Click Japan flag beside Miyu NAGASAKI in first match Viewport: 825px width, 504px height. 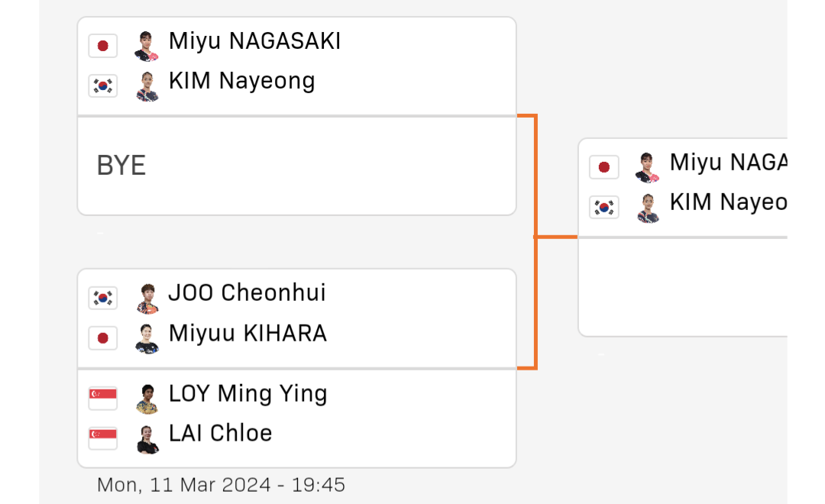pos(102,46)
